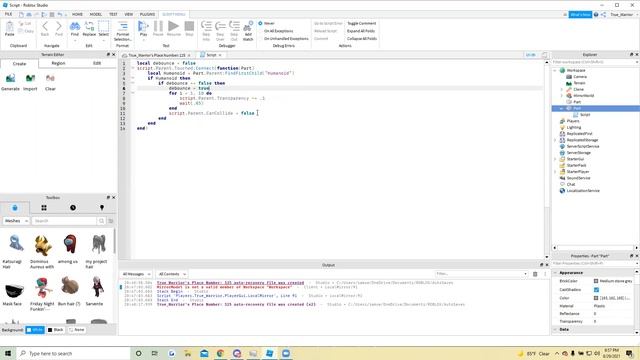640x360 pixels.
Task: Open Toolbox Inventory grid icon
Action: (x=44, y=208)
